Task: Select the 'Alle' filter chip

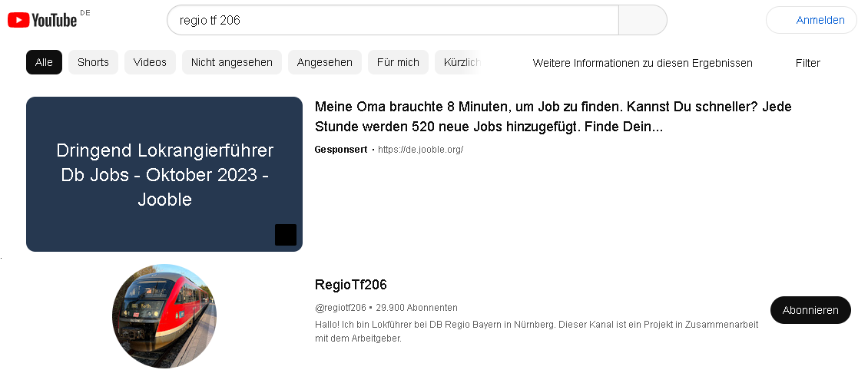Action: tap(44, 62)
